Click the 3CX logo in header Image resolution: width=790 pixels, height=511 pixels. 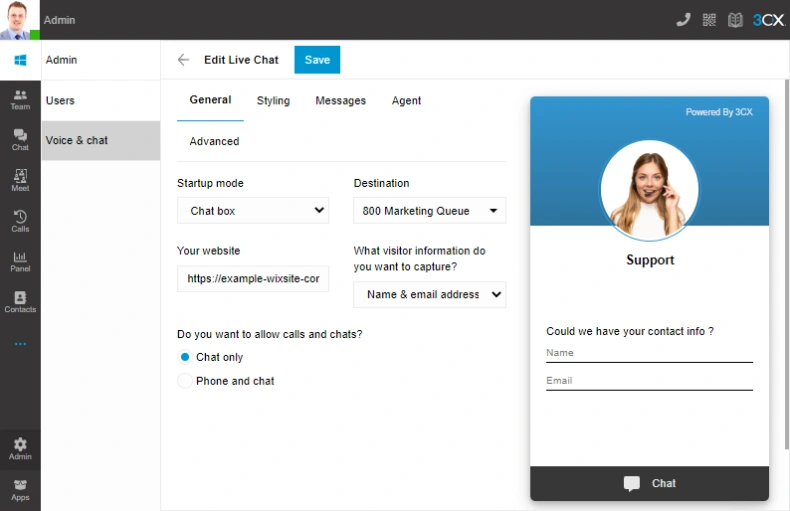(x=768, y=20)
